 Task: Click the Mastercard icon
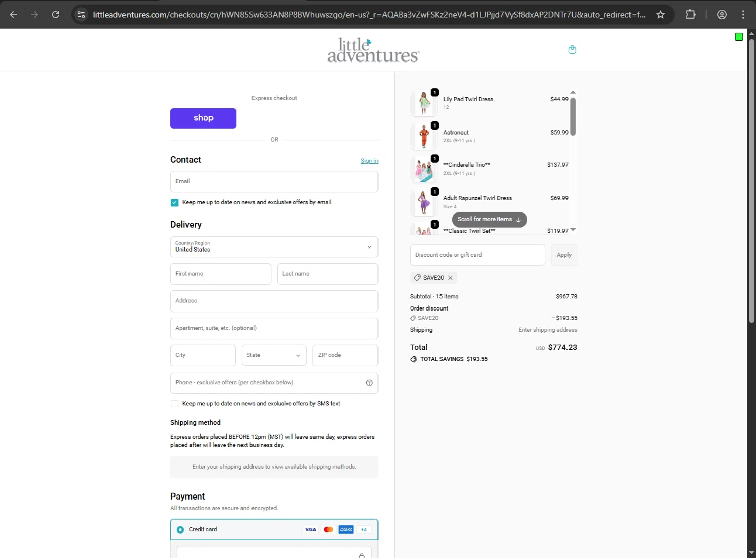[x=328, y=529]
